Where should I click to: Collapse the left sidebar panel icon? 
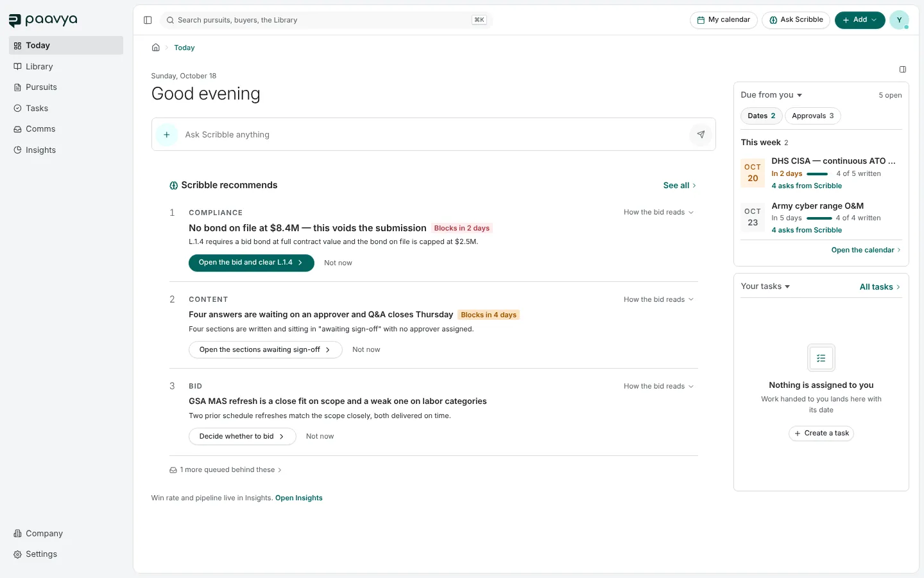point(148,20)
